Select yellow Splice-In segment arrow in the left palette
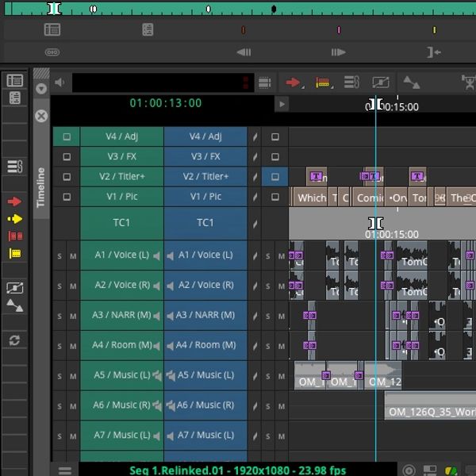 (x=14, y=219)
